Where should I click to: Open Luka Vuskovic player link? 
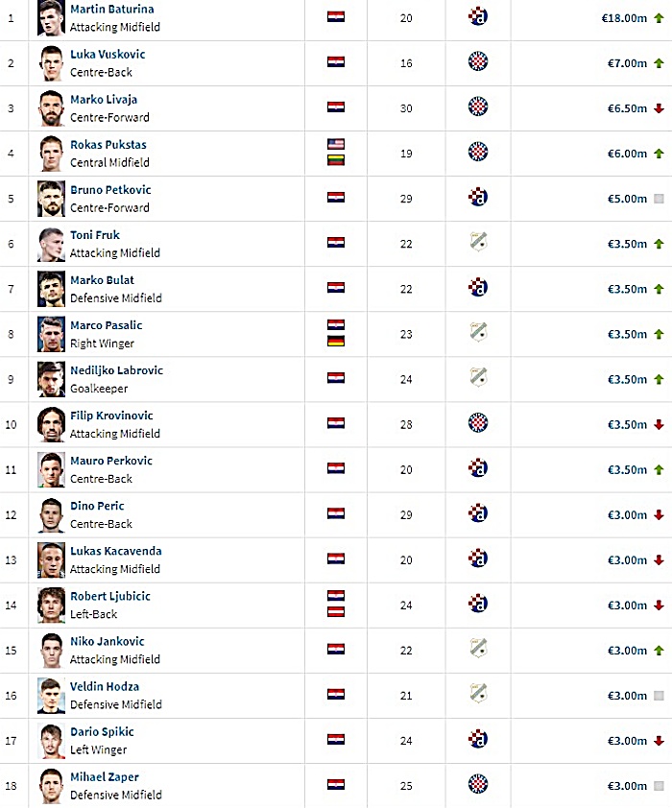point(108,54)
